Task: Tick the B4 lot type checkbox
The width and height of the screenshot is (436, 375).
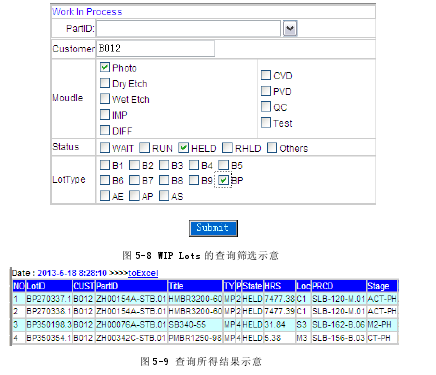Action: [x=194, y=165]
